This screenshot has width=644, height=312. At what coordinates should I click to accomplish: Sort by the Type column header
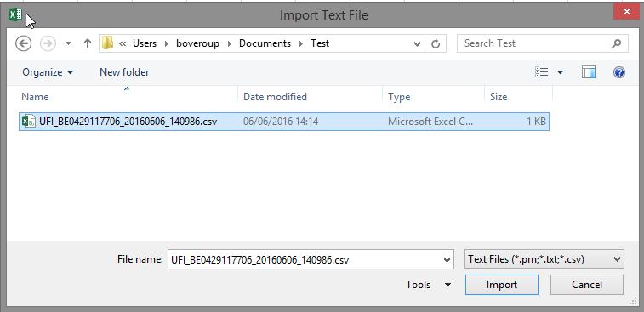click(433, 96)
